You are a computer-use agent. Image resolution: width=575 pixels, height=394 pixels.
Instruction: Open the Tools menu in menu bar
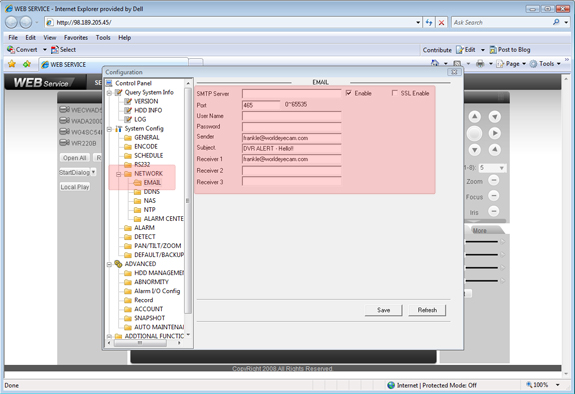tap(103, 37)
